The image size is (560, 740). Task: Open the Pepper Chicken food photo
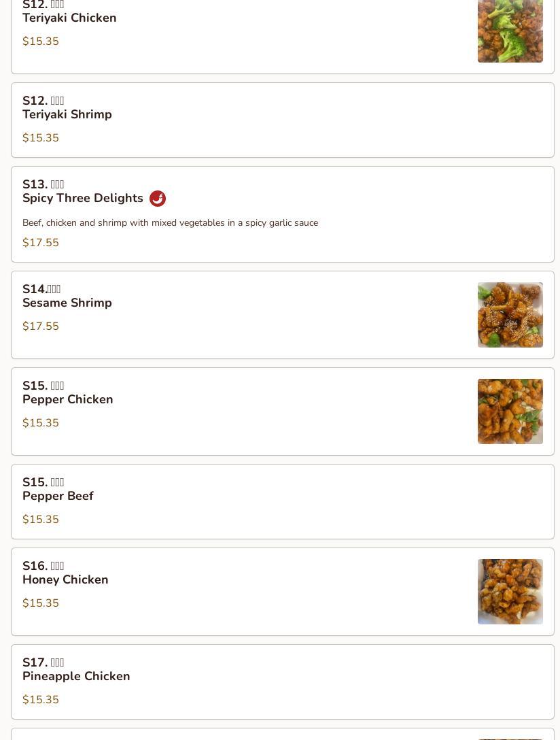(x=510, y=411)
